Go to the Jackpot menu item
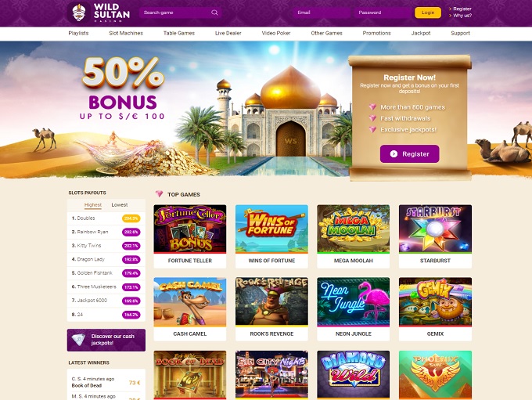The width and height of the screenshot is (532, 400). pos(421,34)
